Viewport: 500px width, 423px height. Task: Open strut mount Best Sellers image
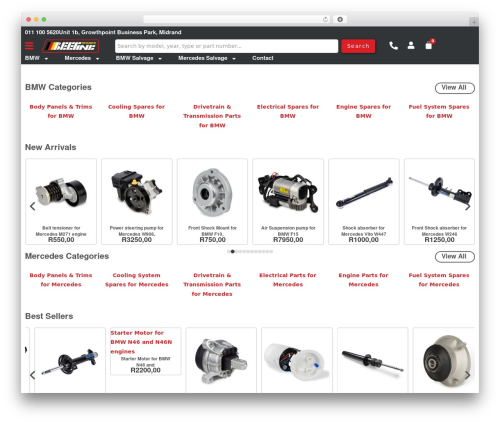(447, 361)
